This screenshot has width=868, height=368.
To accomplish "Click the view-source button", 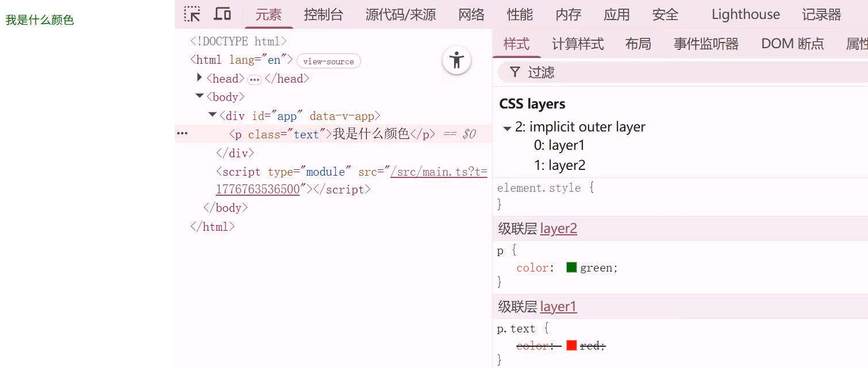I will pyautogui.click(x=328, y=61).
